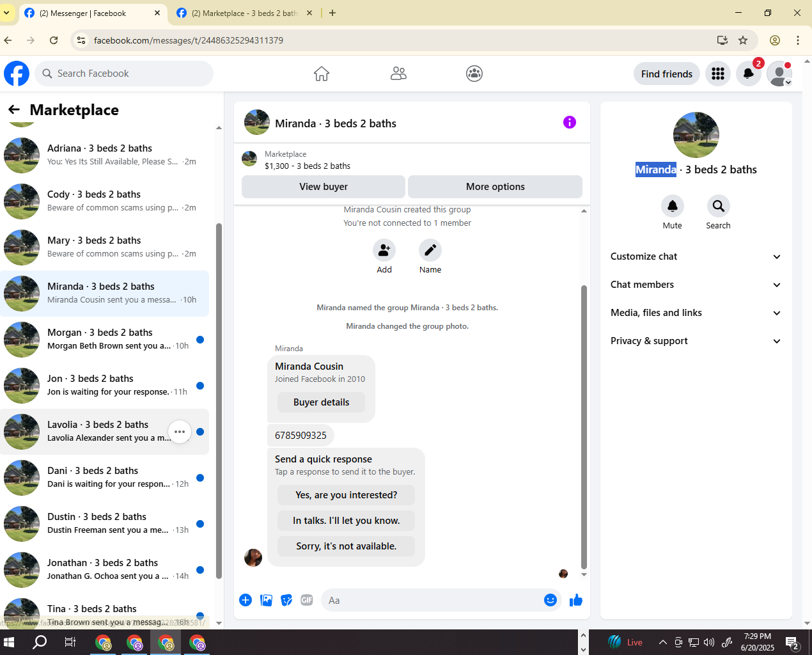Open the notifications bell with badge
Viewport: 812px width, 655px height.
point(749,74)
